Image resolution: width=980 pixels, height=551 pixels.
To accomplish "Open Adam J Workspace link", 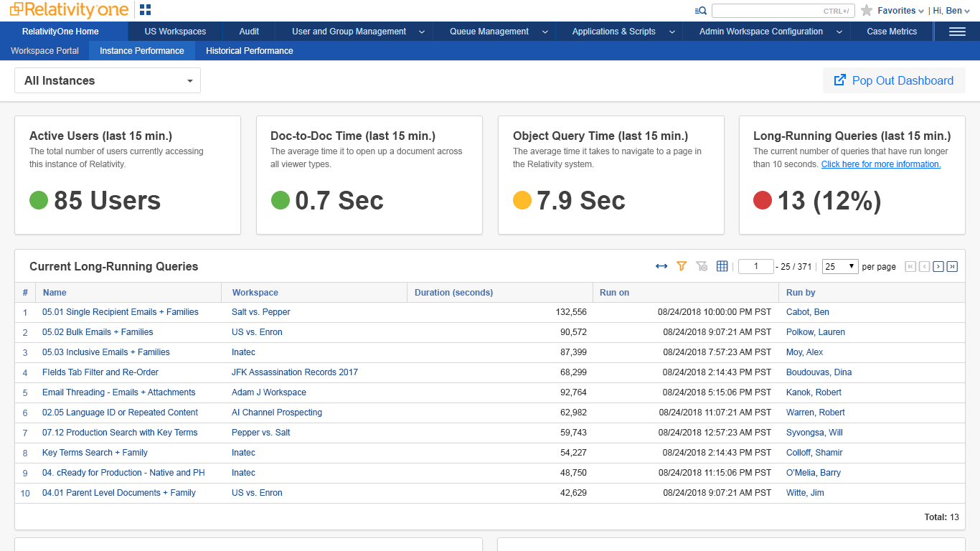I will pos(269,392).
